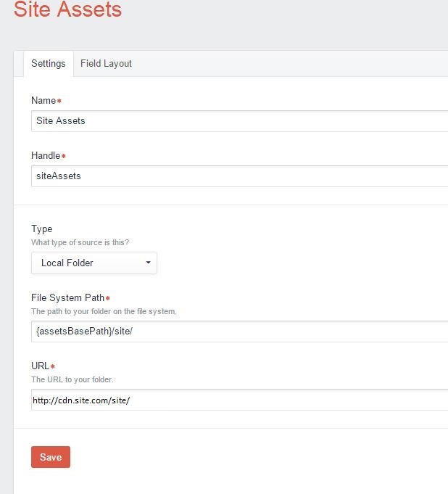The image size is (448, 494).
Task: Click the required asterisk beside URL
Action: click(x=53, y=367)
